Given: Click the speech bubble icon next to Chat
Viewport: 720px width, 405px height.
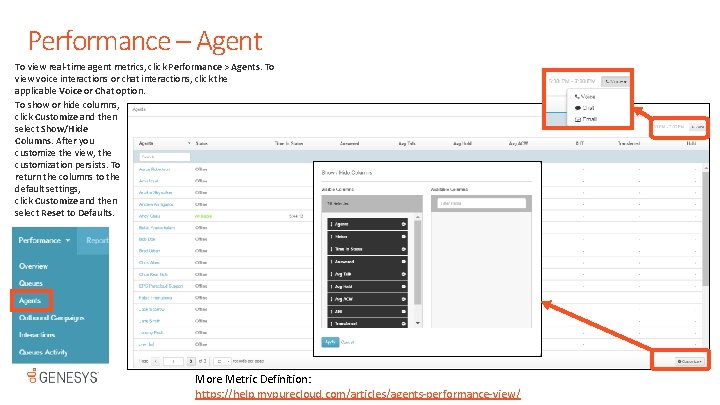Looking at the screenshot, I should 578,108.
